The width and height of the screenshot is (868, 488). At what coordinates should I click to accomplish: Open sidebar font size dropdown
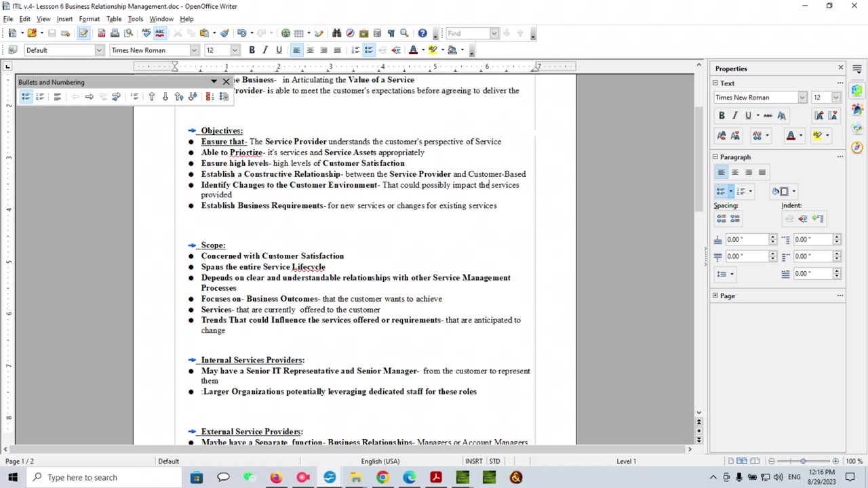click(836, 98)
